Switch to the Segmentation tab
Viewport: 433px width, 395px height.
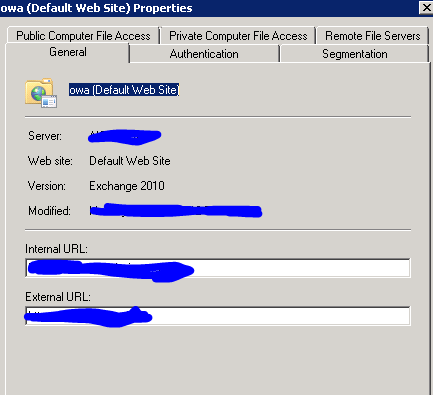[355, 54]
